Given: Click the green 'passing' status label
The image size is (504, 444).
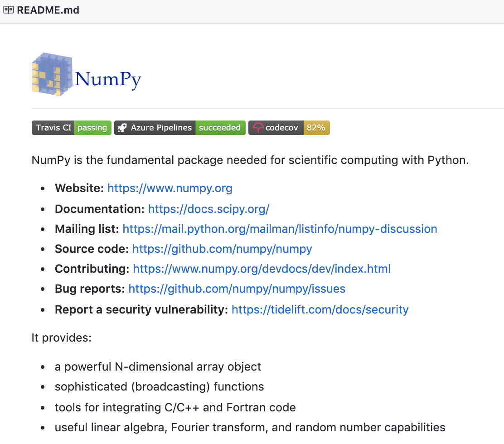Looking at the screenshot, I should click(92, 128).
